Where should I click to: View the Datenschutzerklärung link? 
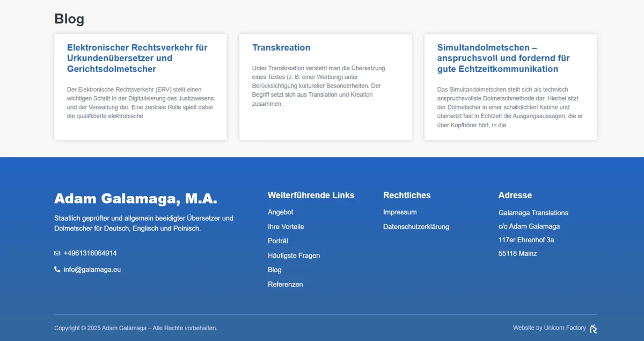[416, 227]
